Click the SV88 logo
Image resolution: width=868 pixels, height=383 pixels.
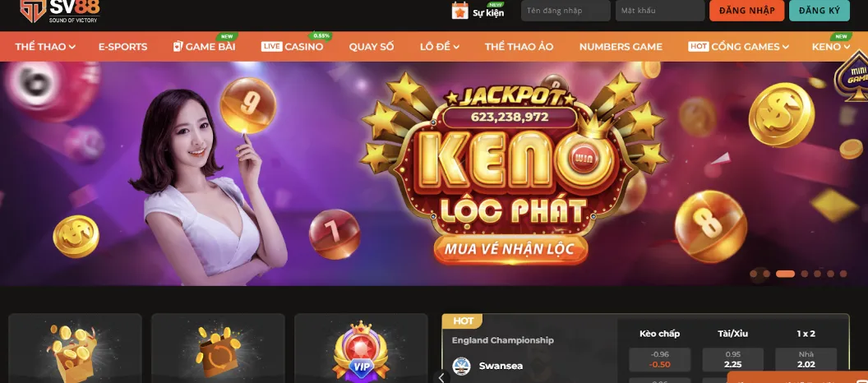coord(59,11)
